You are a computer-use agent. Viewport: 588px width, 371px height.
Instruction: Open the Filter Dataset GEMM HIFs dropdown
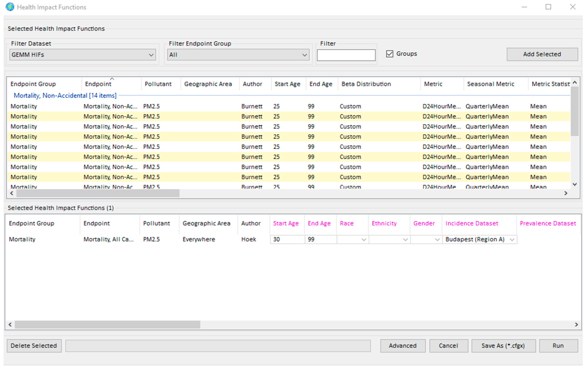pos(83,55)
